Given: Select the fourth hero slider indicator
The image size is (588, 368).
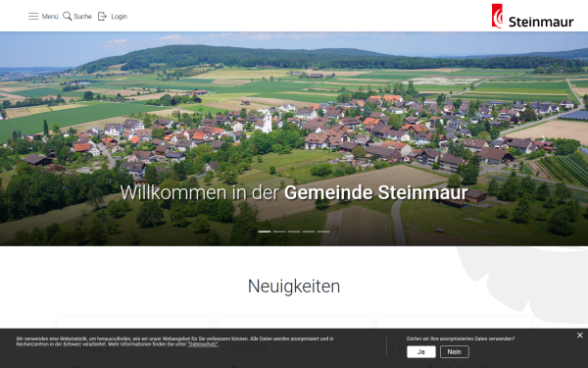Looking at the screenshot, I should [x=309, y=232].
